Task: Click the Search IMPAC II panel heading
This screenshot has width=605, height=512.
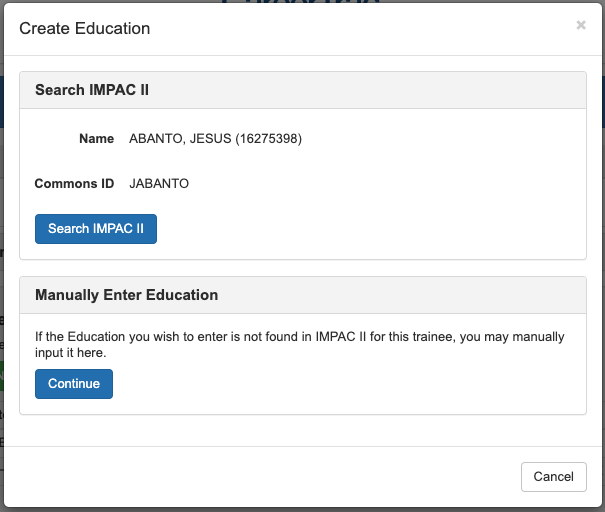Action: pos(92,90)
